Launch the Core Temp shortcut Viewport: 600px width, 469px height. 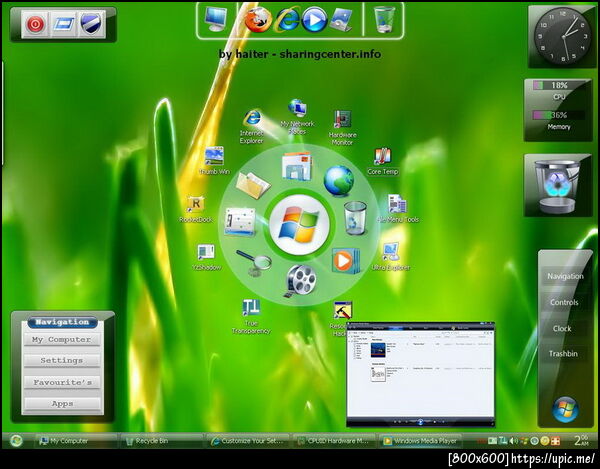pyautogui.click(x=383, y=161)
